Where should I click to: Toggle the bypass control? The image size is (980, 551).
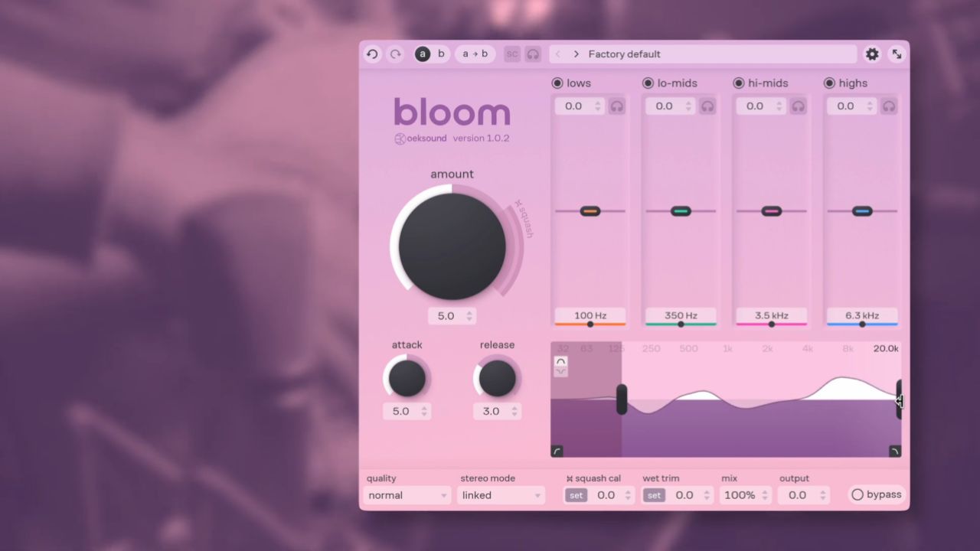pos(875,494)
